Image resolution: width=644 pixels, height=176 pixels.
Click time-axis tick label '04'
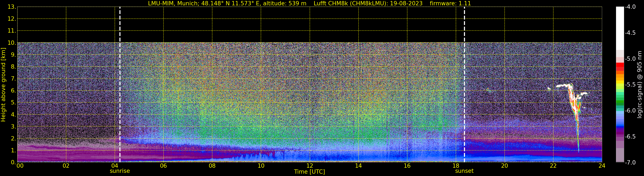(115, 166)
